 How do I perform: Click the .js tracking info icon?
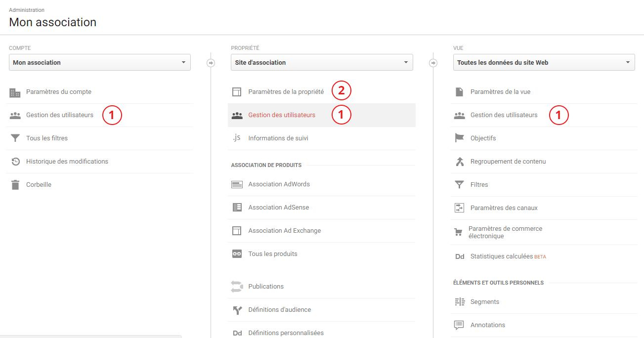click(x=237, y=138)
